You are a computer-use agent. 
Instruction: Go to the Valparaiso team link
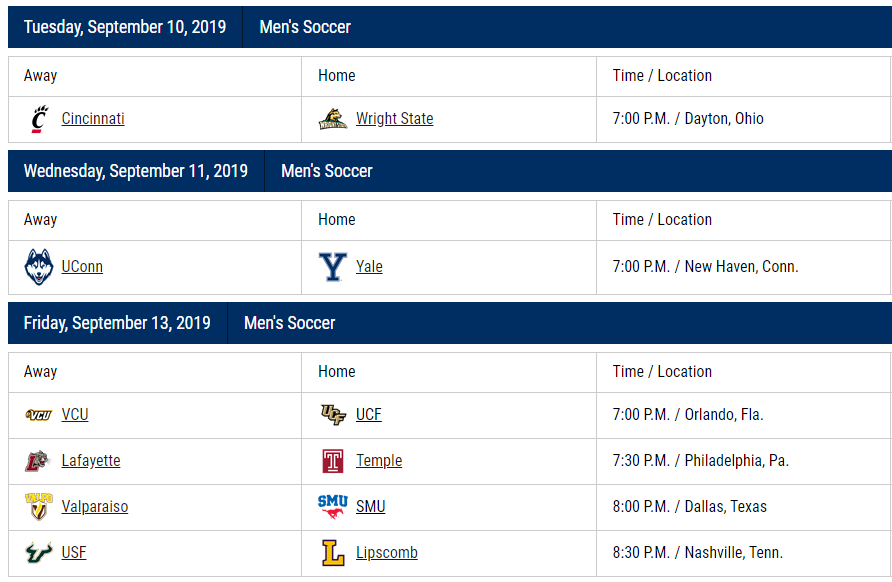[x=95, y=506]
